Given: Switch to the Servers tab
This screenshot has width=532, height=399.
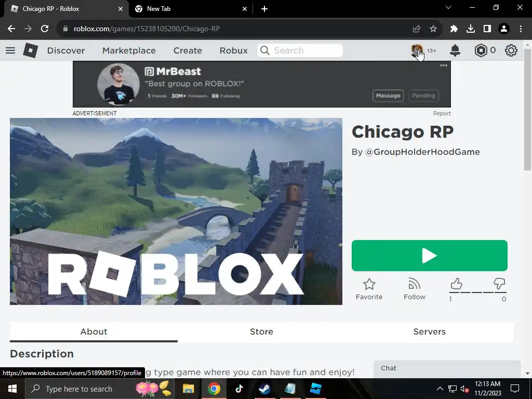Looking at the screenshot, I should 430,331.
